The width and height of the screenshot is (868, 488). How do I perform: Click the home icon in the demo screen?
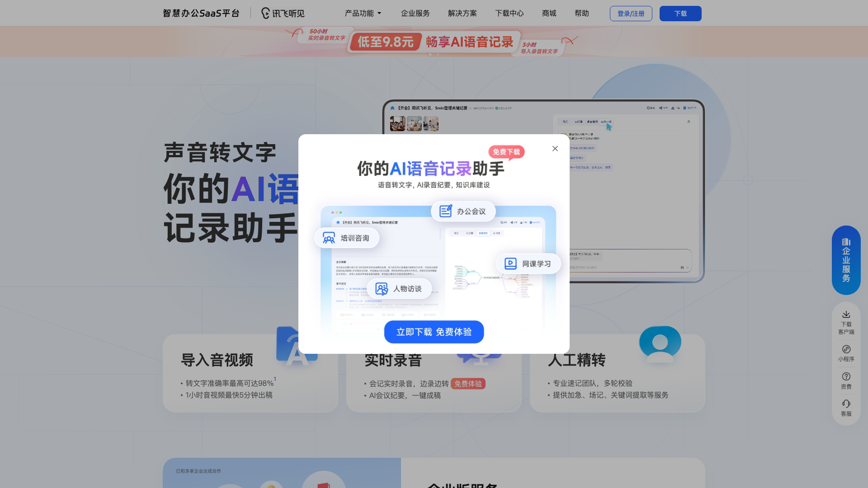[x=392, y=108]
